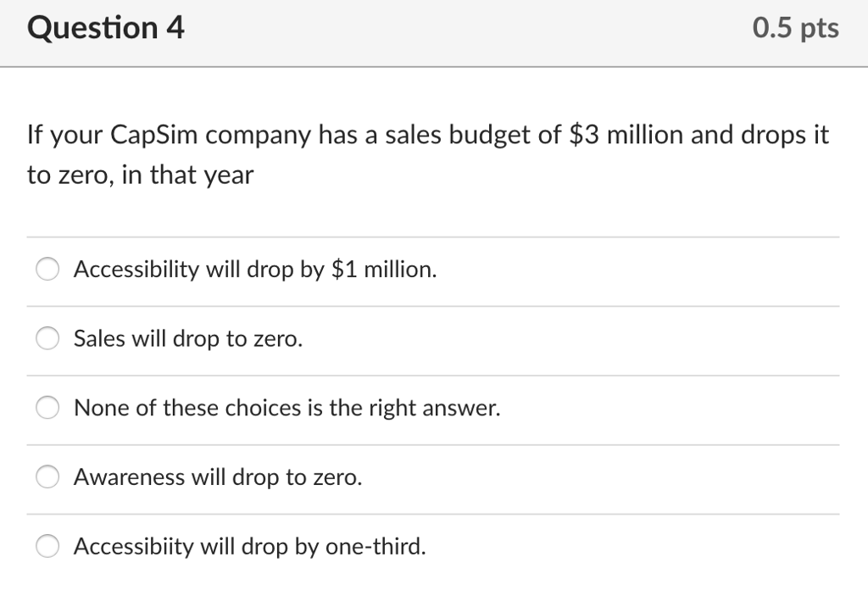
Task: Click the radio circle next to 'Sales will drop to zero'
Action: click(x=47, y=338)
